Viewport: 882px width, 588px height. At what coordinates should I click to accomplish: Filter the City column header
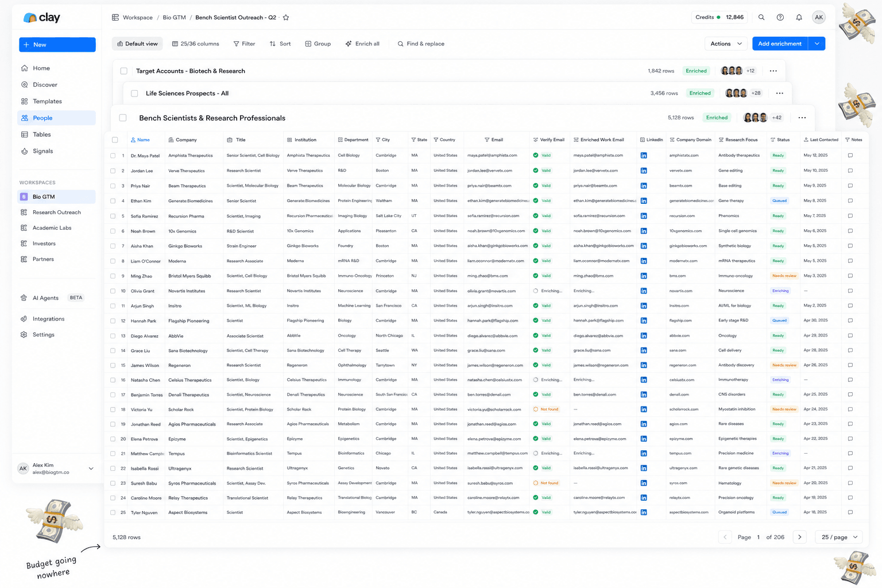click(383, 140)
